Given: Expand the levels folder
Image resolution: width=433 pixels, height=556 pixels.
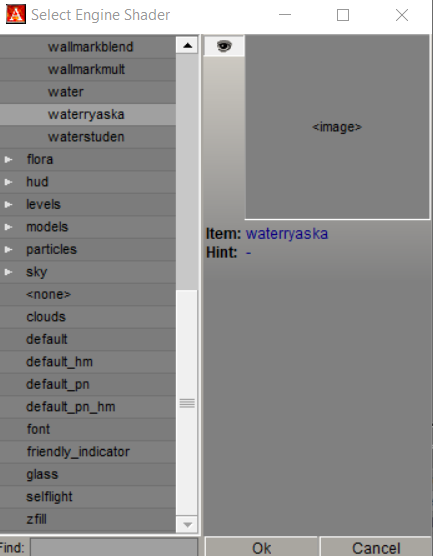Looking at the screenshot, I should pos(8,205).
